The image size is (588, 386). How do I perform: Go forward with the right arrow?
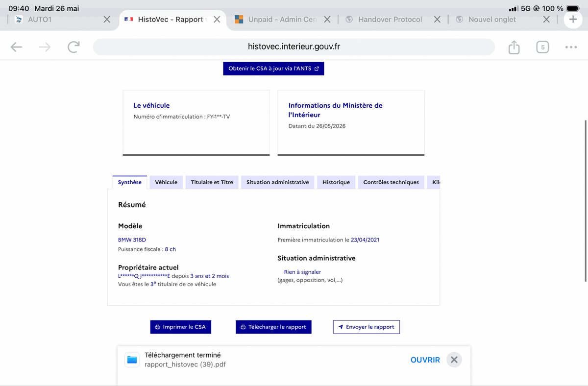pyautogui.click(x=45, y=47)
